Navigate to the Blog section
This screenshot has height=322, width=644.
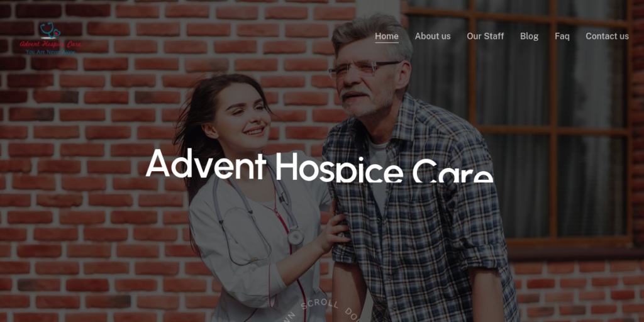(x=529, y=36)
